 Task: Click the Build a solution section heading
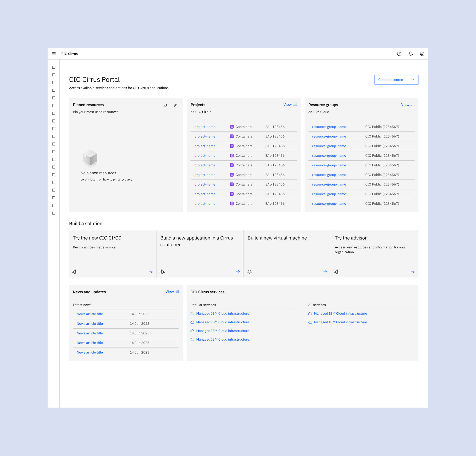(x=86, y=223)
